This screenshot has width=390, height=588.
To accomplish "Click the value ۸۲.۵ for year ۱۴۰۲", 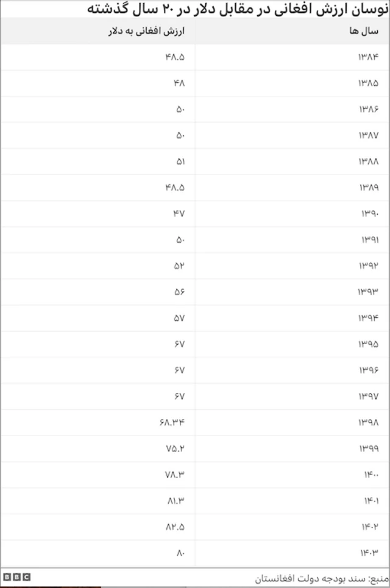I will coord(175,527).
